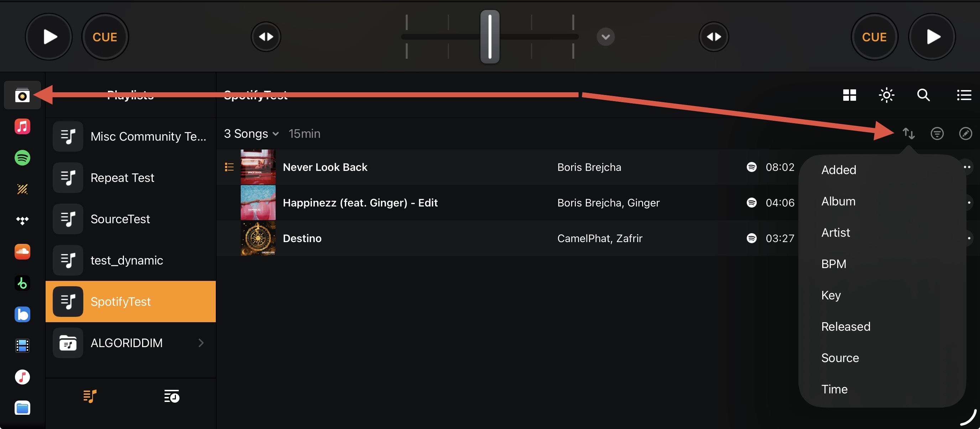
Task: Choose Artist in the sort menu
Action: (835, 232)
